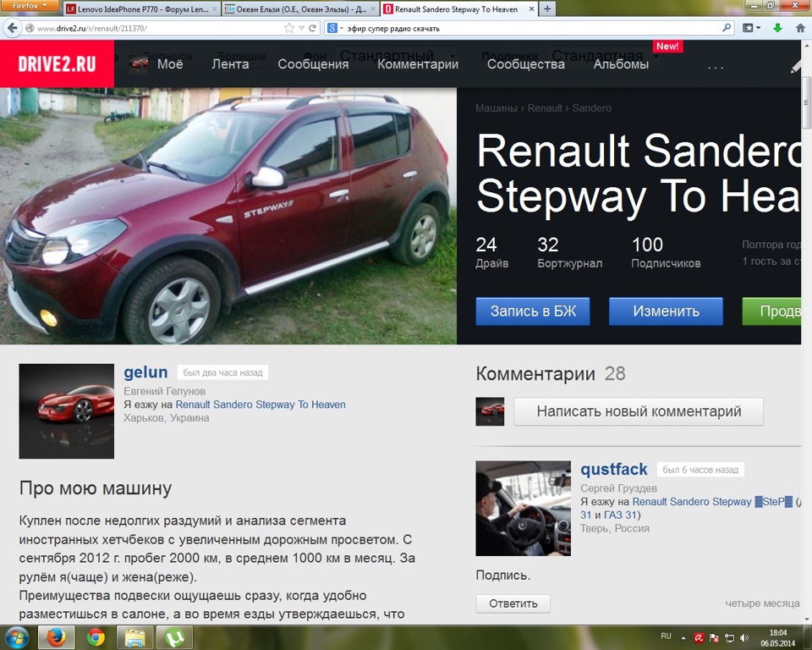Open the bookmark history dropdown arrow in the address bar
This screenshot has width=812, height=650.
tap(301, 29)
